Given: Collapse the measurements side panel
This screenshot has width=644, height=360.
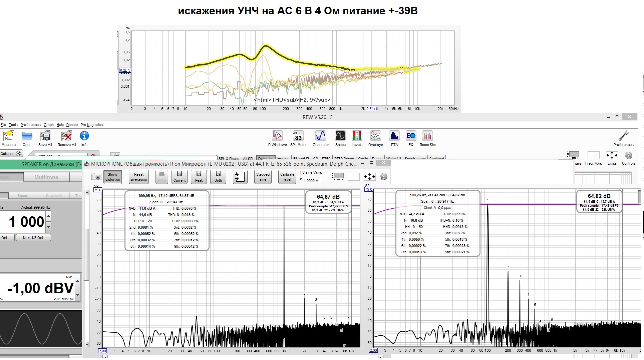Looking at the screenshot, I should pyautogui.click(x=11, y=154).
